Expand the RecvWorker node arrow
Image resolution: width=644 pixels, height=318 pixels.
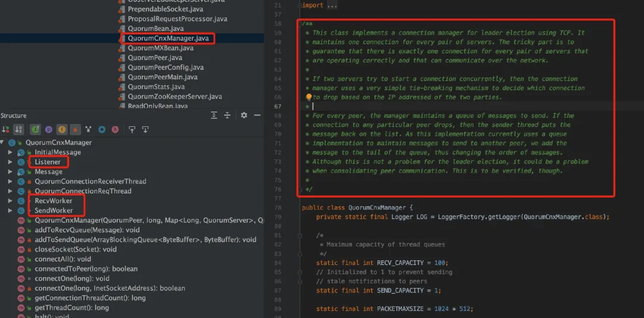click(x=10, y=201)
